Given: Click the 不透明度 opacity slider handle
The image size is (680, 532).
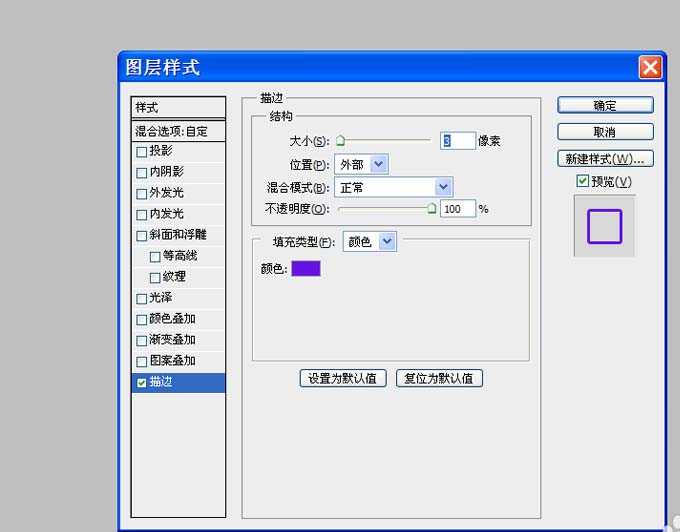Looking at the screenshot, I should pos(432,209).
